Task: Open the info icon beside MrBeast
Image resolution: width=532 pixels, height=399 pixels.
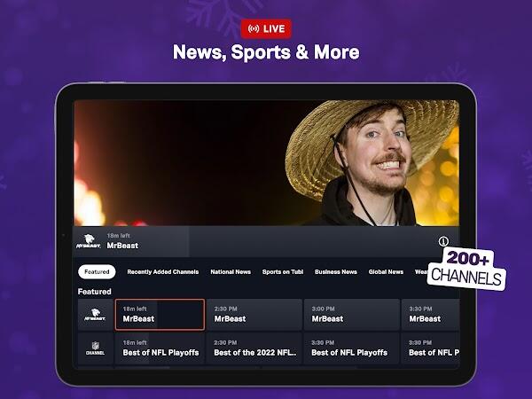Action: [443, 241]
